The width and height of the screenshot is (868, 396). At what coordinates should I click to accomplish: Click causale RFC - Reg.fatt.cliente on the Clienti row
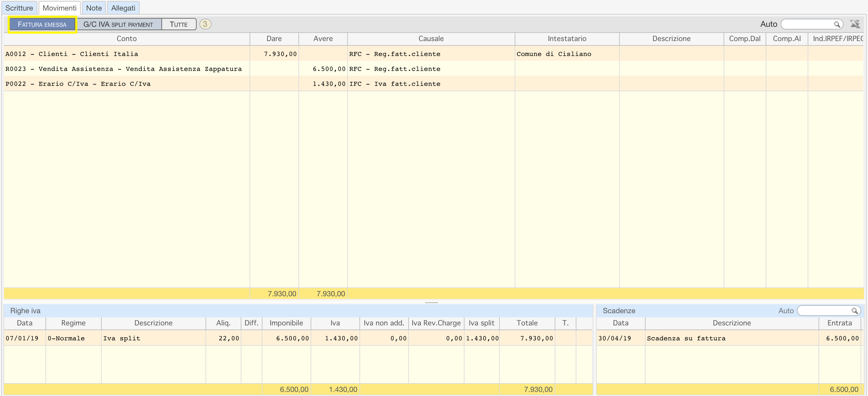click(395, 54)
